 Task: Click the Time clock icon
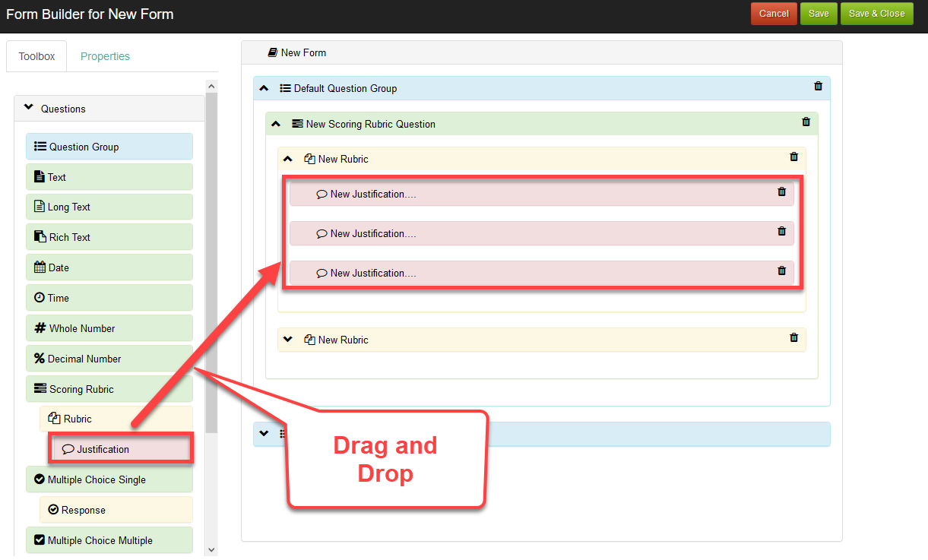pos(40,298)
